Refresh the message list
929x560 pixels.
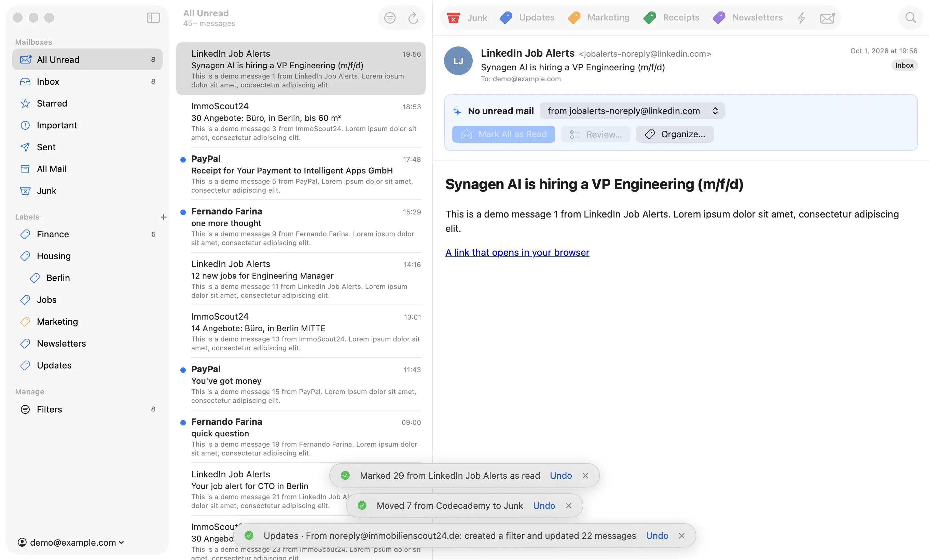pos(413,18)
